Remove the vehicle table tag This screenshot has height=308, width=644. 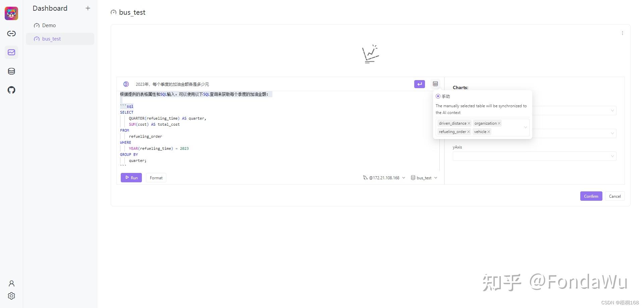coord(489,131)
